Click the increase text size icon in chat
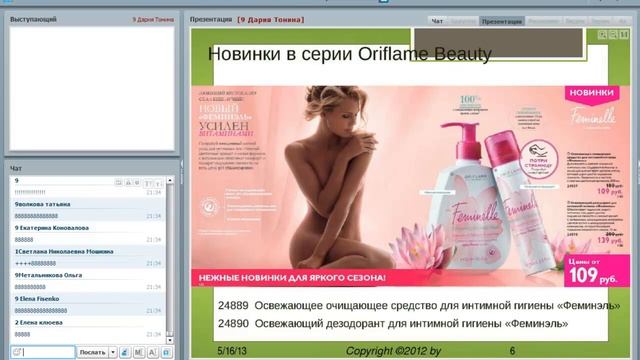Screen dimensions: 640x360 [x=148, y=183]
